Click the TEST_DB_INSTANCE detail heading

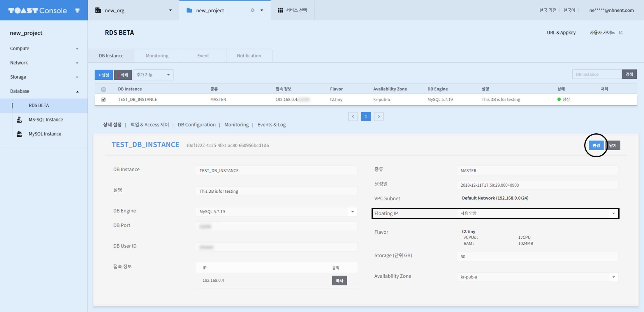tap(145, 145)
